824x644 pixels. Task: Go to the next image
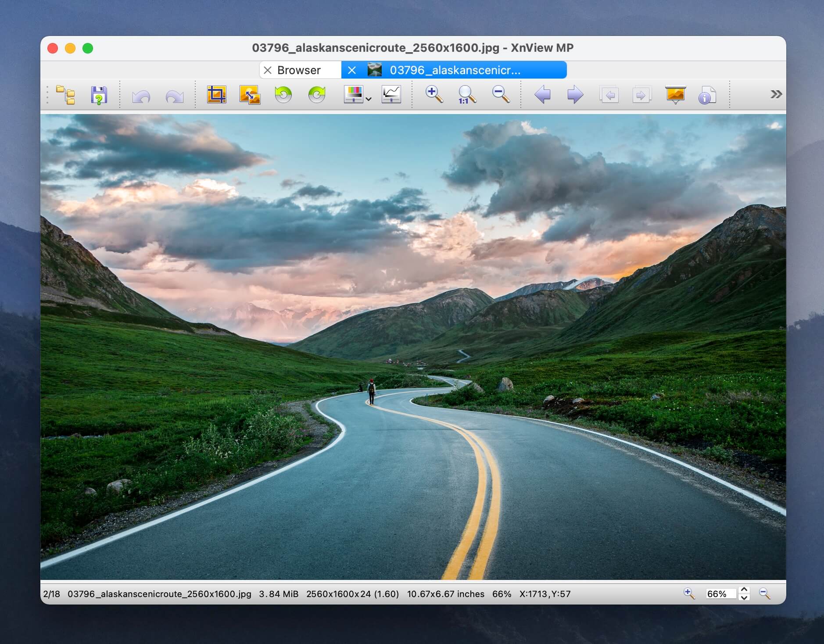pos(575,94)
